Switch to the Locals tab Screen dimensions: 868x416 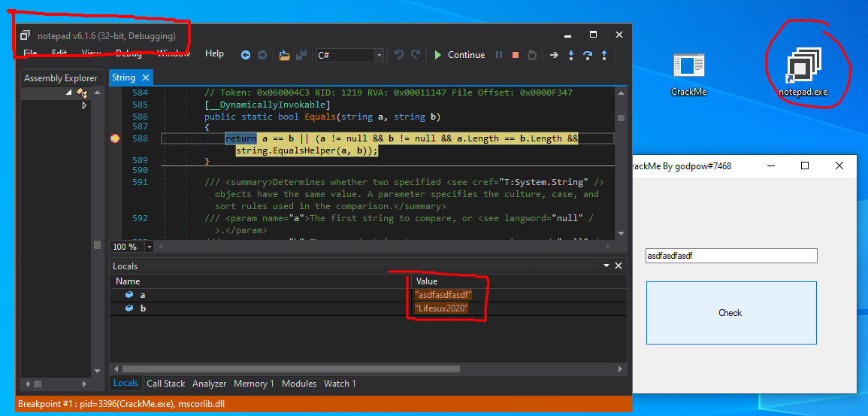click(x=126, y=384)
